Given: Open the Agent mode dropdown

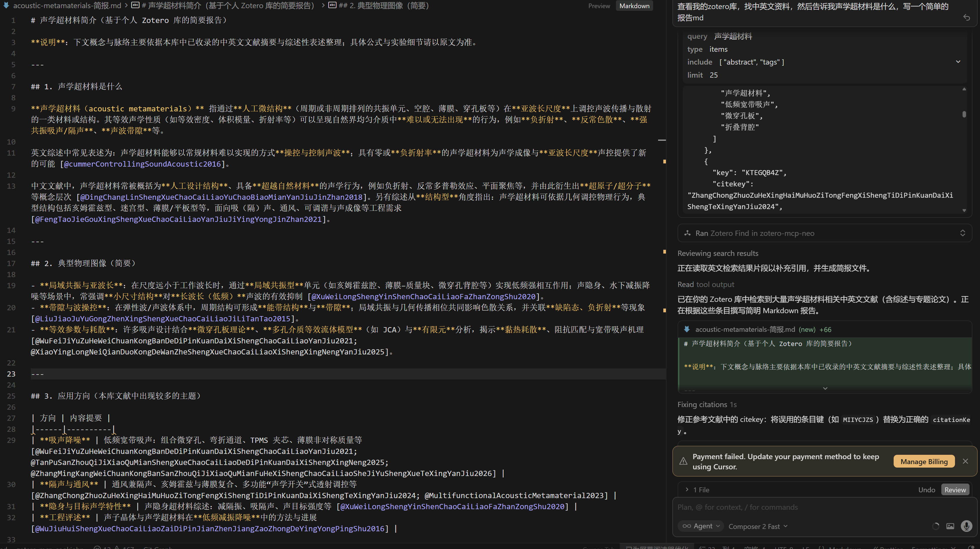Looking at the screenshot, I should 701,526.
